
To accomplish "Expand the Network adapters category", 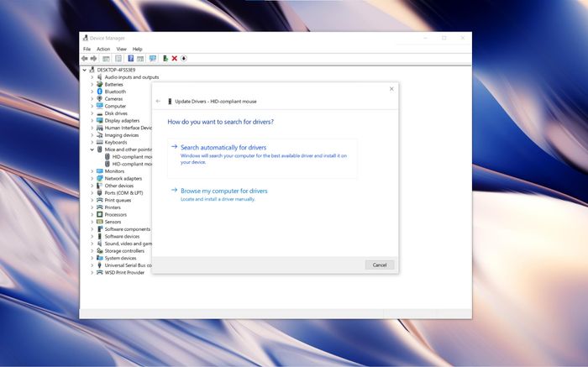I will click(x=92, y=178).
